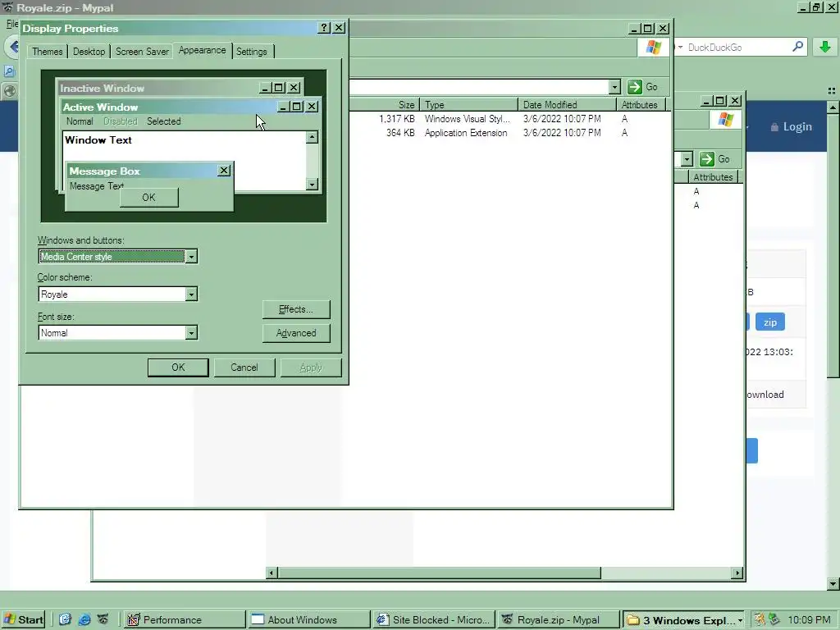Viewport: 840px width, 630px height.
Task: Switch to the Themes tab
Action: 47,52
